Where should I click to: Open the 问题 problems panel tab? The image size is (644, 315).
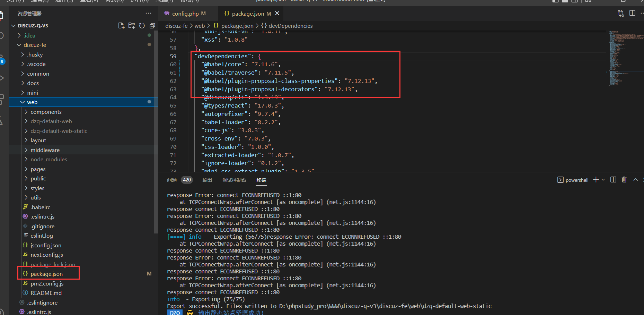[x=172, y=180]
